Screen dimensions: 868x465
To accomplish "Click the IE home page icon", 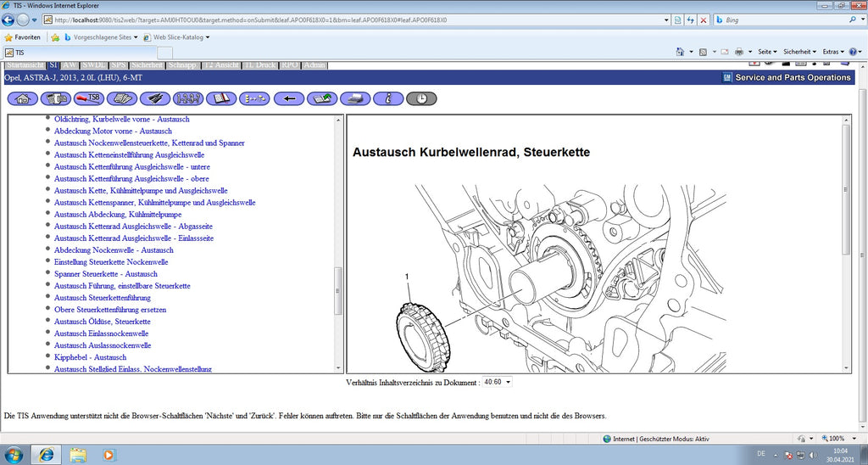I will pyautogui.click(x=681, y=52).
